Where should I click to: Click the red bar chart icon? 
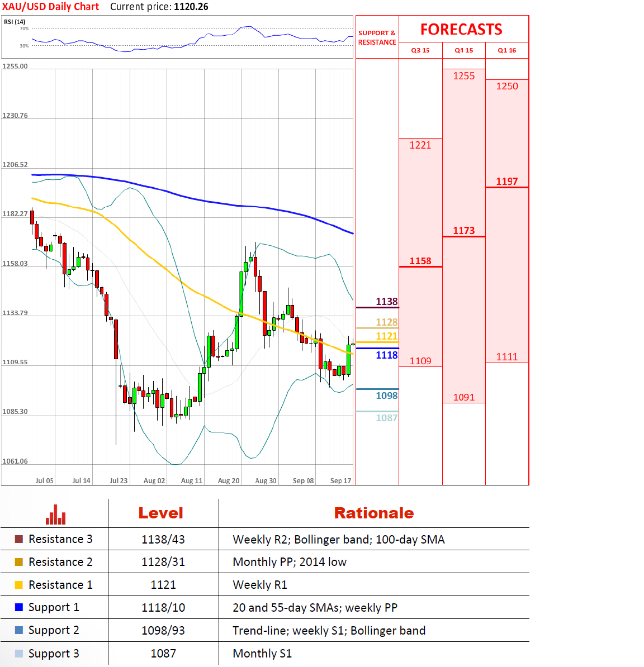[56, 514]
